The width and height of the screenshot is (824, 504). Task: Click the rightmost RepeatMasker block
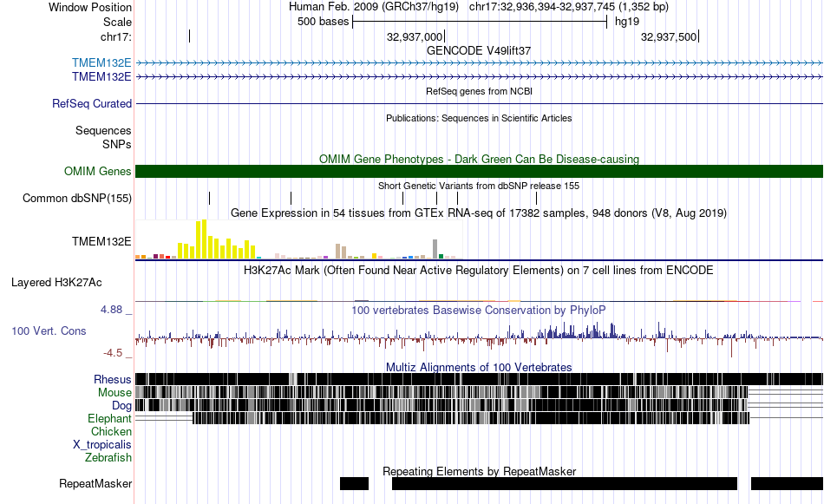(x=787, y=483)
